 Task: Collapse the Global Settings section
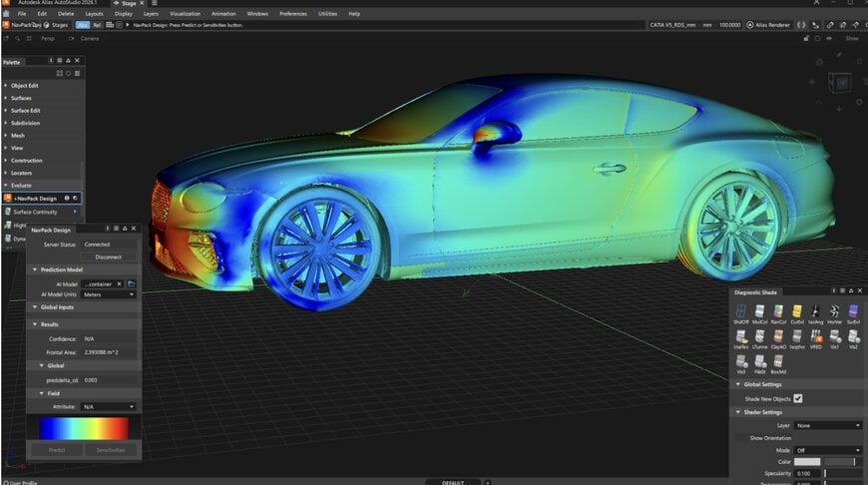[738, 384]
